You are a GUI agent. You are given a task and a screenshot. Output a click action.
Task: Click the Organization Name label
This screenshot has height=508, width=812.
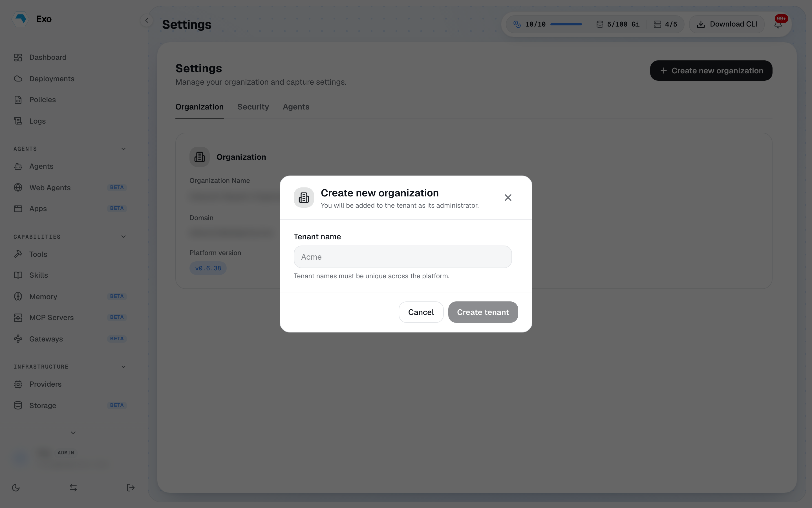[219, 180]
